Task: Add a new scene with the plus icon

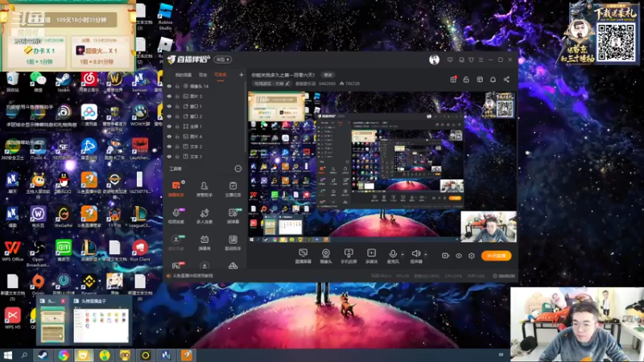Action: [x=241, y=75]
